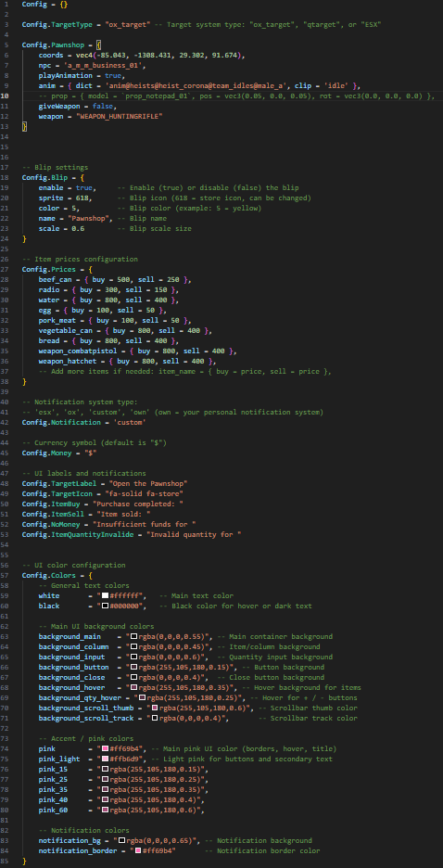Screen dimensions: 443x868
Task: Click the background_button color swatch
Action: 133,667
